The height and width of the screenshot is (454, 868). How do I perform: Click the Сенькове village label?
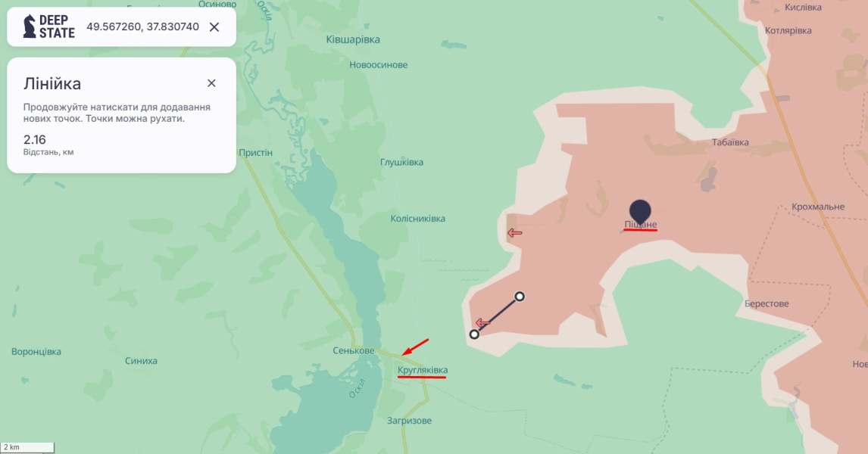[x=353, y=350]
